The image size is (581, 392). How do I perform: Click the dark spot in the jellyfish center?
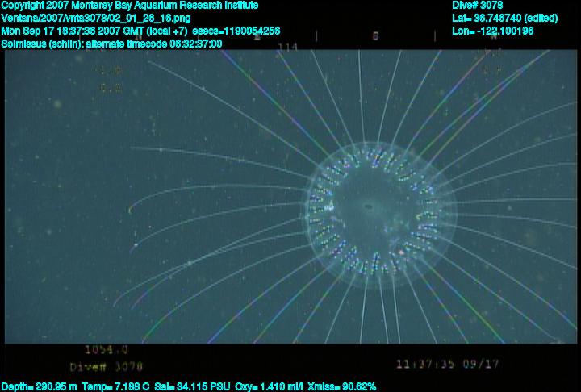click(368, 206)
